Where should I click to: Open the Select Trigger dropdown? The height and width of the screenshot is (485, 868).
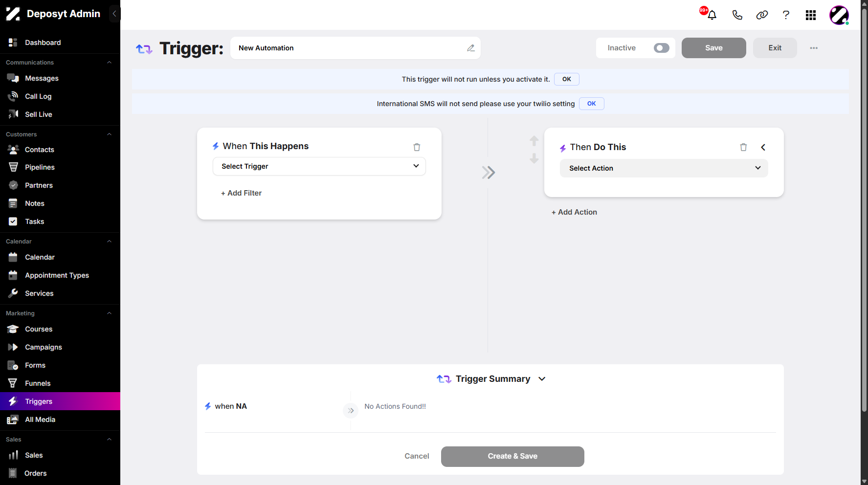coord(319,166)
